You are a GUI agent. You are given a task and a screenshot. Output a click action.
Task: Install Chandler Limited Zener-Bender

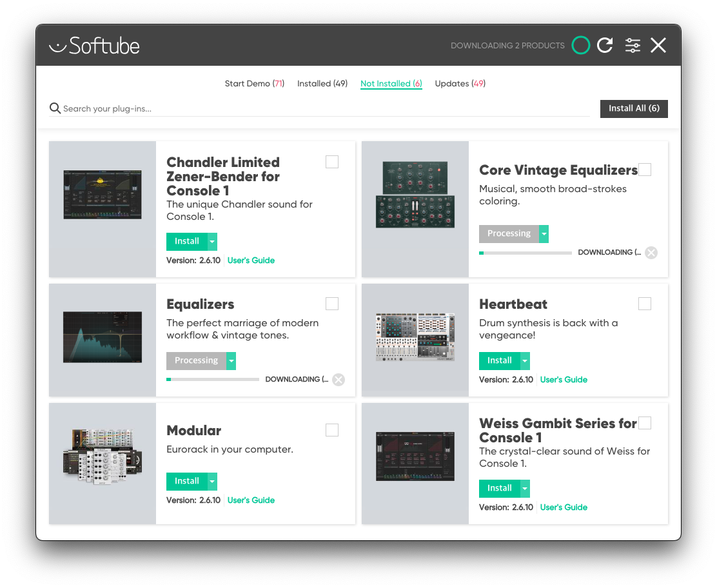[x=186, y=241]
